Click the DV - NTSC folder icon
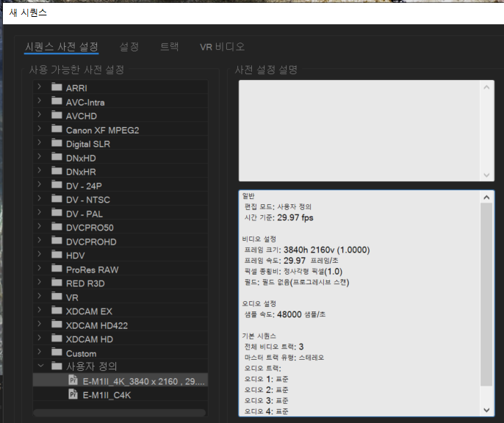This screenshot has width=504, height=423. (57, 198)
